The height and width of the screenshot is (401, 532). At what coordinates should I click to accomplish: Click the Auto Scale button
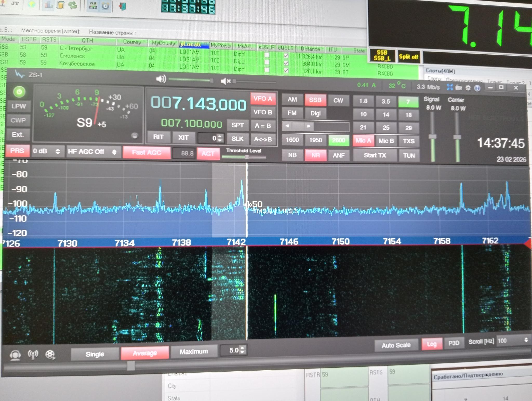(x=396, y=345)
